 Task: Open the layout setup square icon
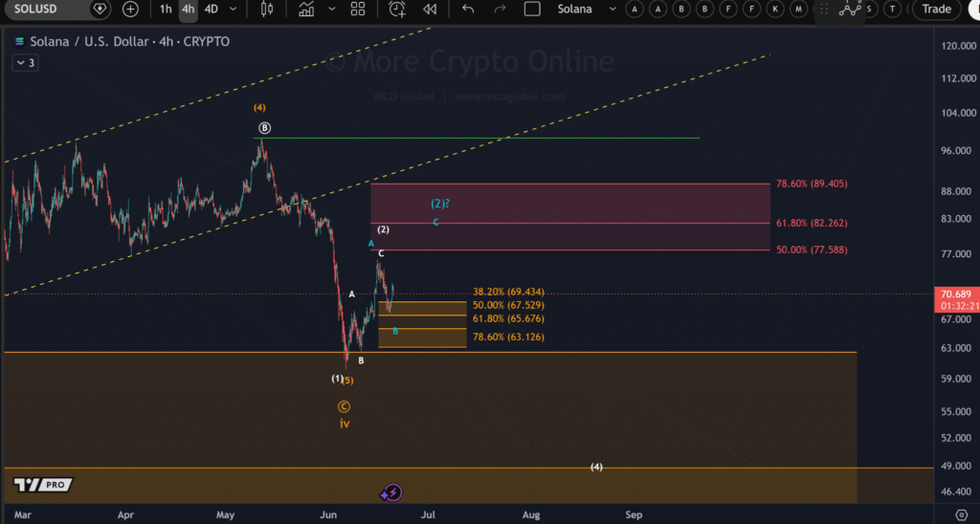coord(532,10)
